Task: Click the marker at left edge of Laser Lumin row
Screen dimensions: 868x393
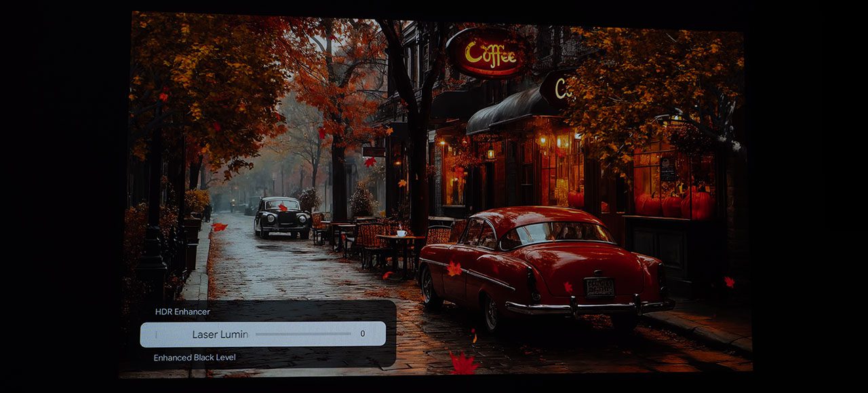Action: tap(156, 334)
